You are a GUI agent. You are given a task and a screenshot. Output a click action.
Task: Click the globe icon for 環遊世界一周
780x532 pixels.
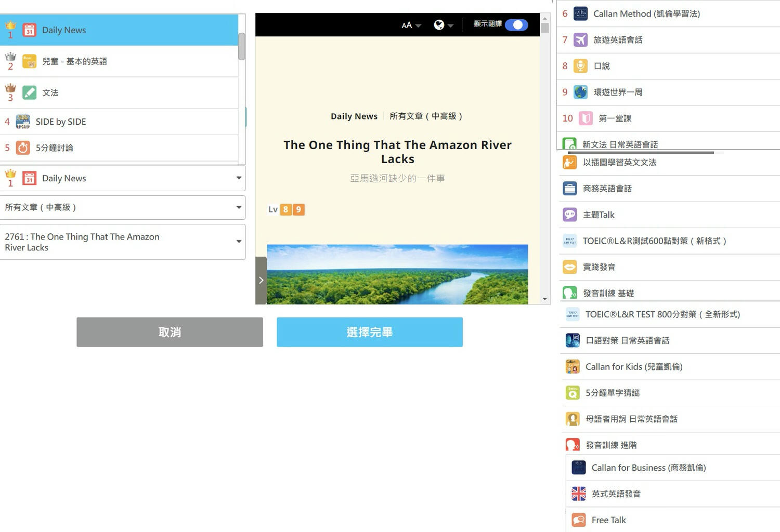580,92
